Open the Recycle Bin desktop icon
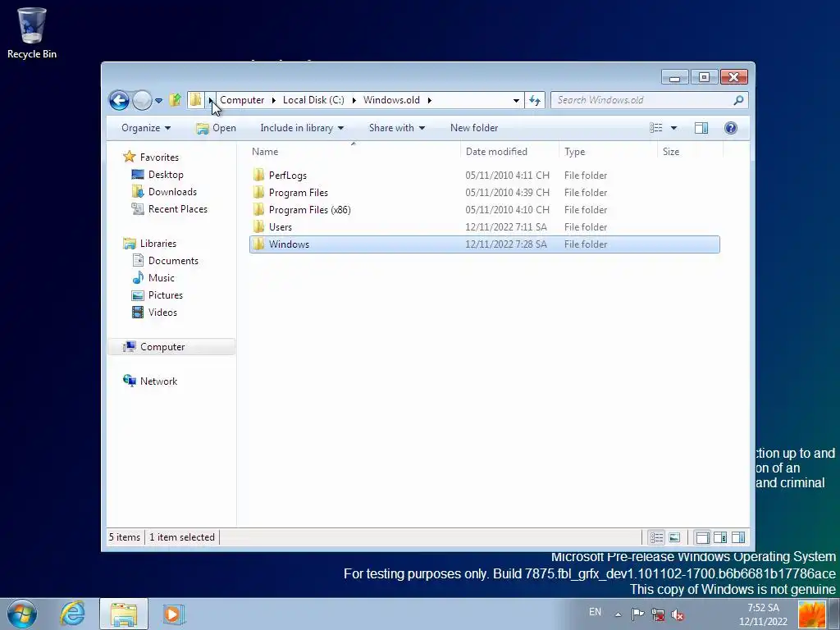Image resolution: width=840 pixels, height=630 pixels. tap(32, 33)
